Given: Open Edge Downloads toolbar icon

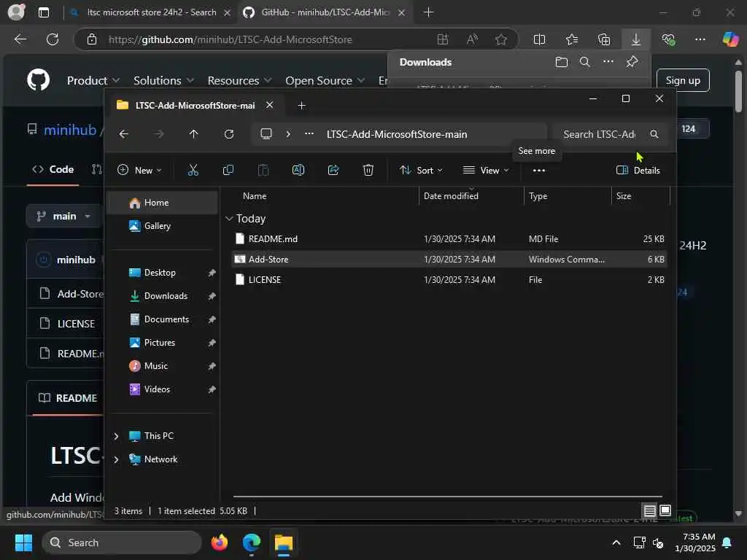Looking at the screenshot, I should (636, 39).
